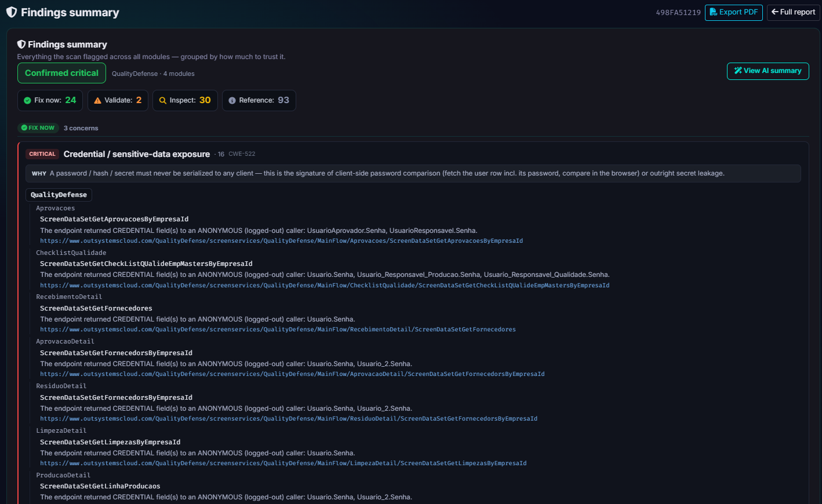Viewport: 822px width, 504px height.
Task: Click the magnifier icon in Inspect
Action: pyautogui.click(x=163, y=100)
